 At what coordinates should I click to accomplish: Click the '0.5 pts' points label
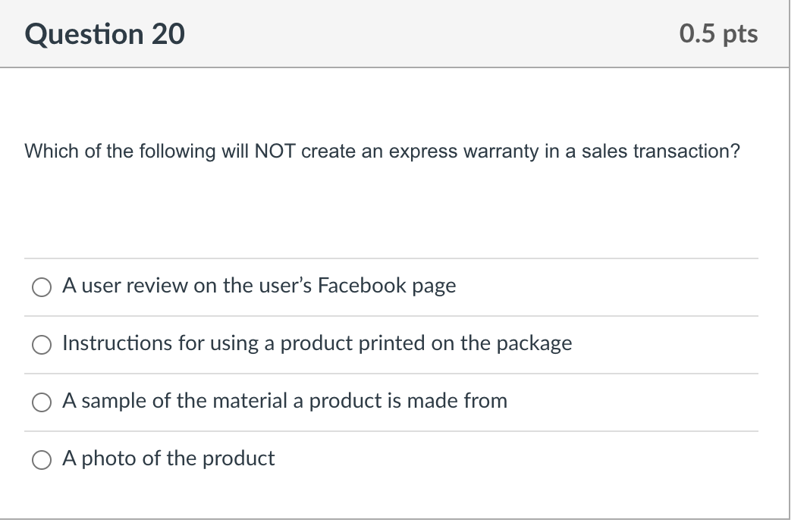(718, 34)
